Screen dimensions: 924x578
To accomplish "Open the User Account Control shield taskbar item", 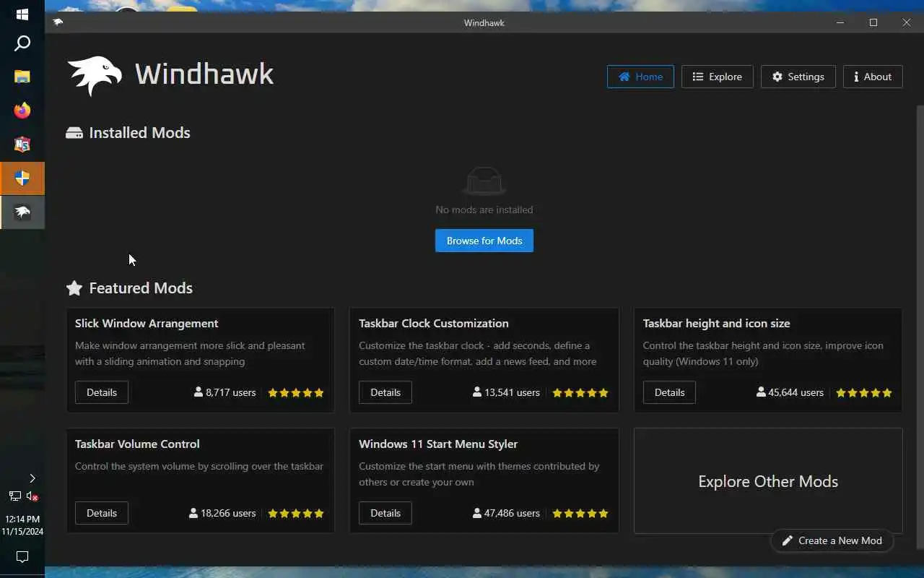I will click(x=22, y=178).
